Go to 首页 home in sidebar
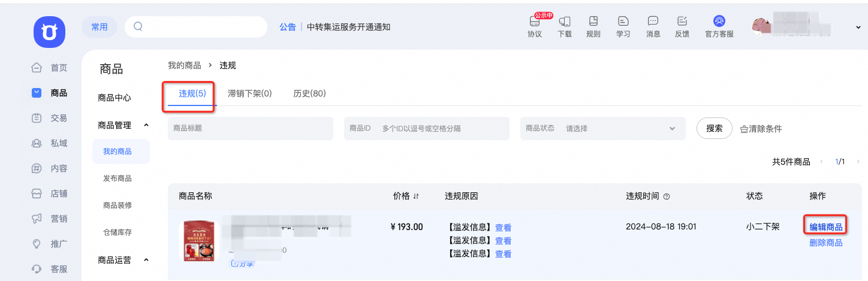 pos(50,68)
